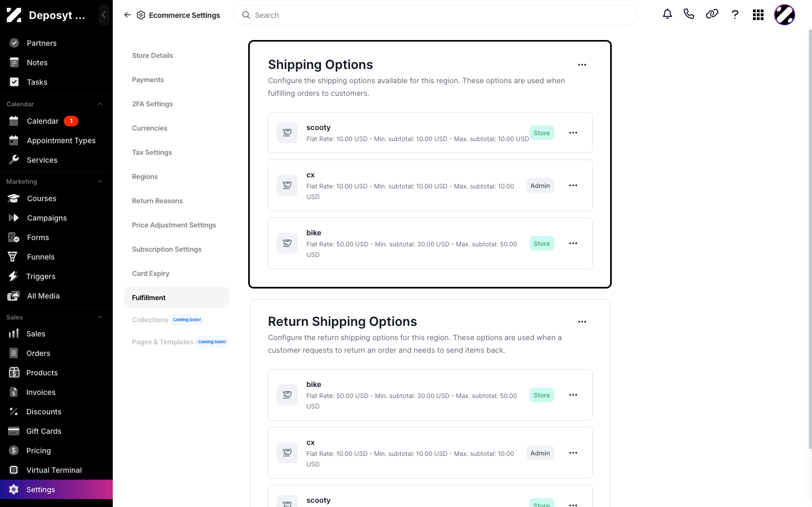The height and width of the screenshot is (507, 812).
Task: Collapse the Sales sidebar section
Action: [100, 317]
